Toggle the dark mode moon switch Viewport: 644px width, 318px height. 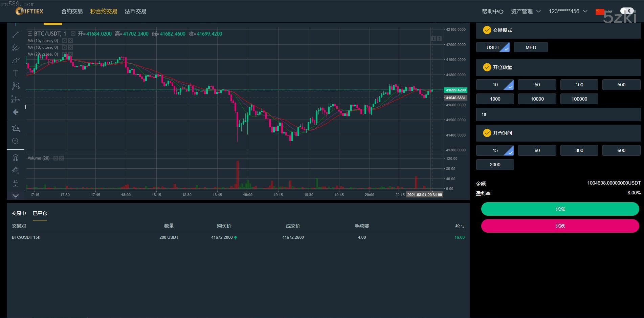(x=627, y=11)
